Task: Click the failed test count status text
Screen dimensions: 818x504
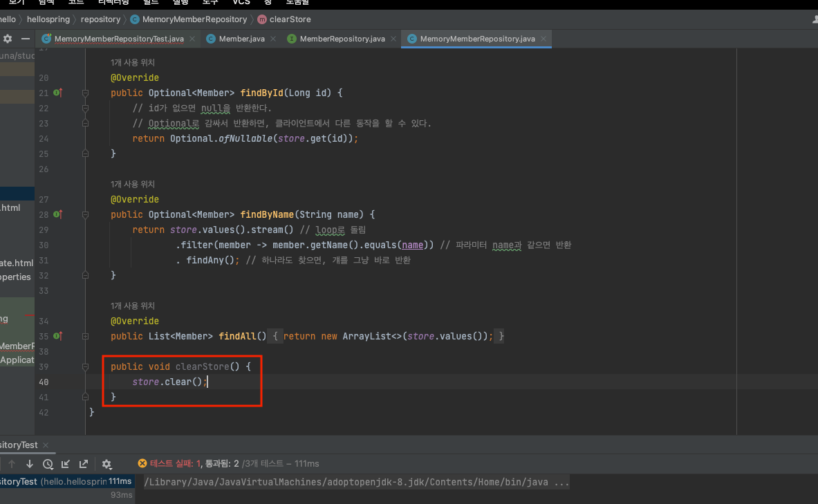Action: [176, 463]
